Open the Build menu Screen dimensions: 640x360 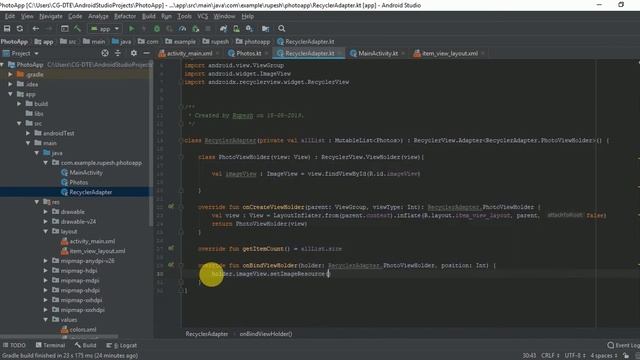pyautogui.click(x=149, y=16)
